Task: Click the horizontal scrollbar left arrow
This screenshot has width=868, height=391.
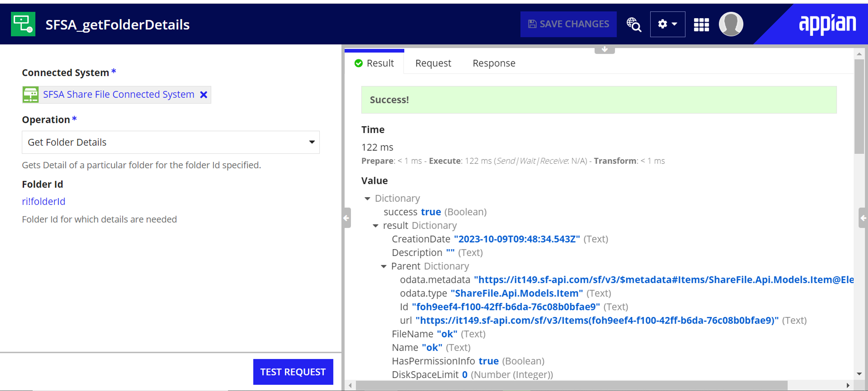Action: tap(350, 385)
